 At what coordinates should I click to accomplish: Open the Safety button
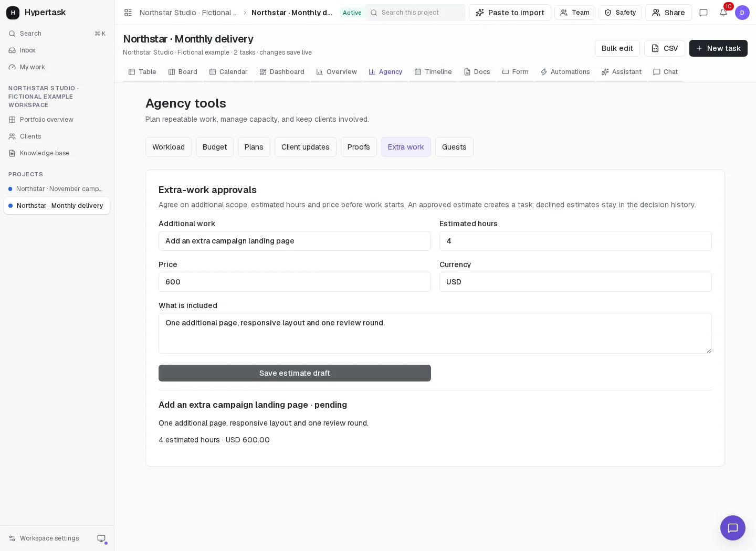coord(620,13)
